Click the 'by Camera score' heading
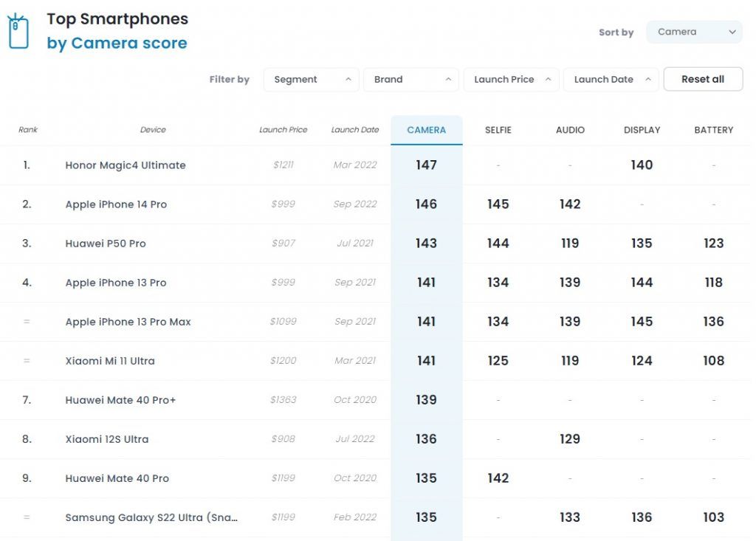The width and height of the screenshot is (756, 541). coord(117,44)
